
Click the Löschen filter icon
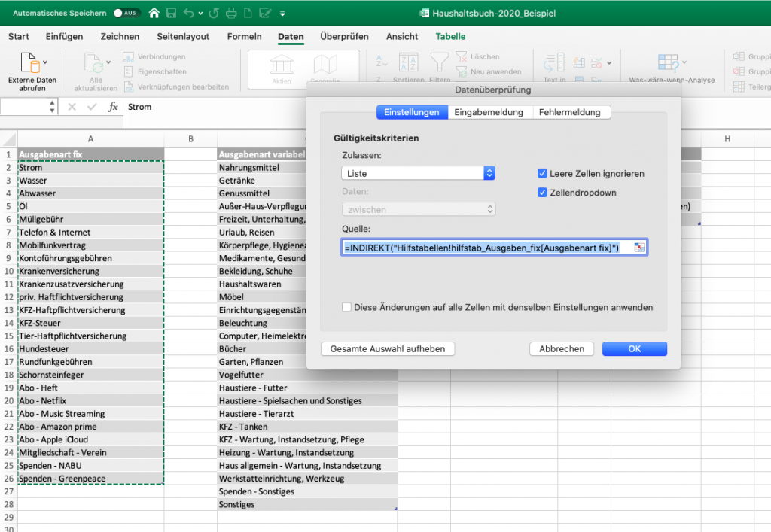coord(462,57)
